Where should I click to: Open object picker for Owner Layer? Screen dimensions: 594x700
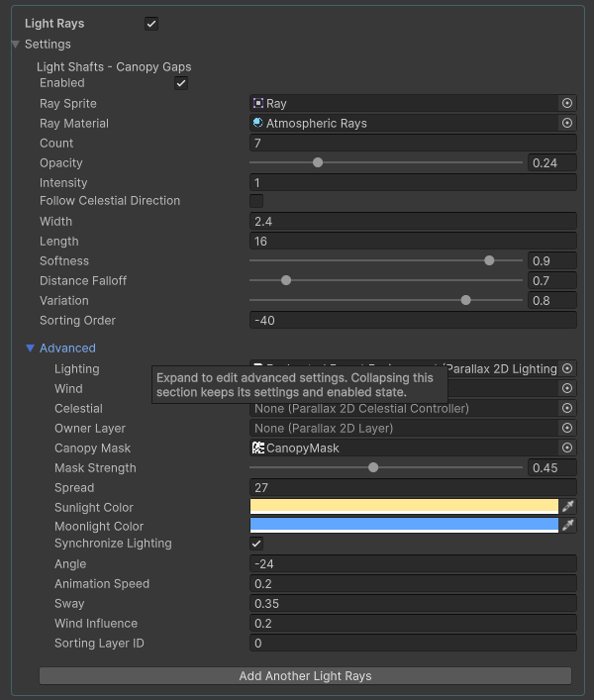(567, 428)
